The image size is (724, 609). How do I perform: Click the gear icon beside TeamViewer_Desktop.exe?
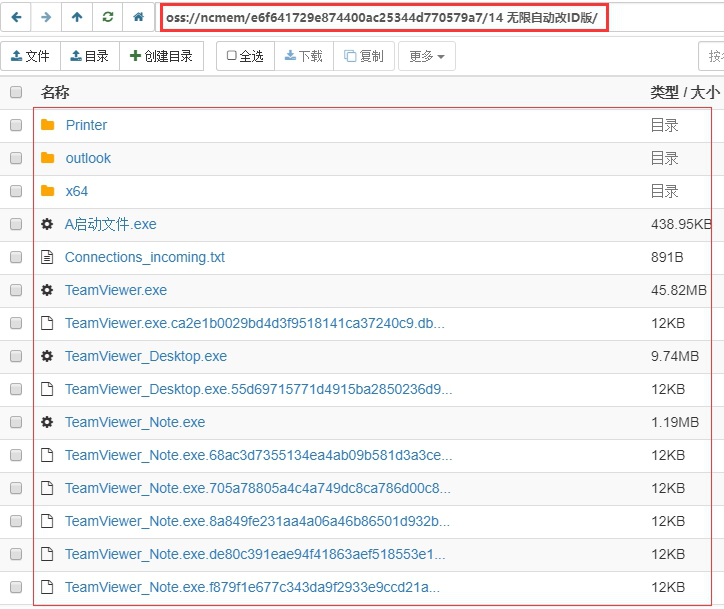click(47, 356)
